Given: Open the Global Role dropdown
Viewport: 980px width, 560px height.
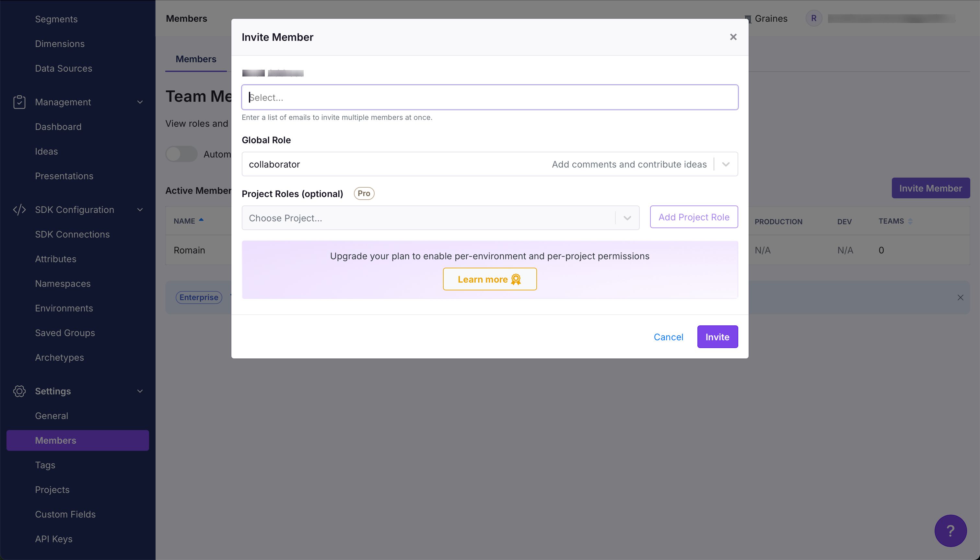Looking at the screenshot, I should [725, 164].
